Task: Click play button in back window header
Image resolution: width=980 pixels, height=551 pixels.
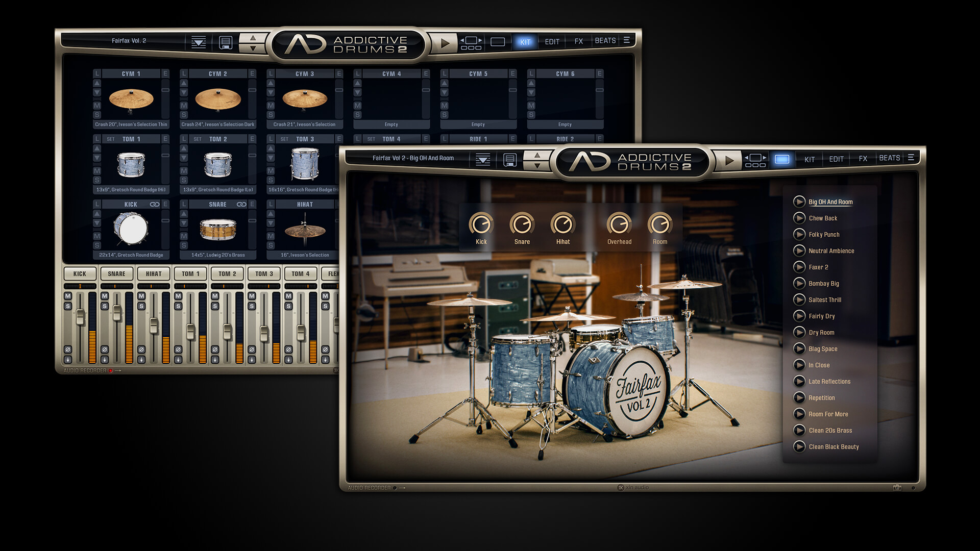Action: coord(445,43)
